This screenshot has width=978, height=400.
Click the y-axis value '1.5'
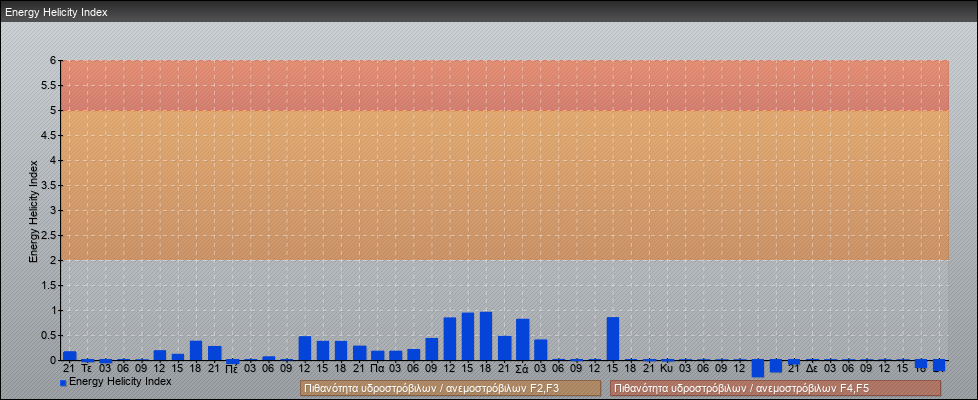50,285
